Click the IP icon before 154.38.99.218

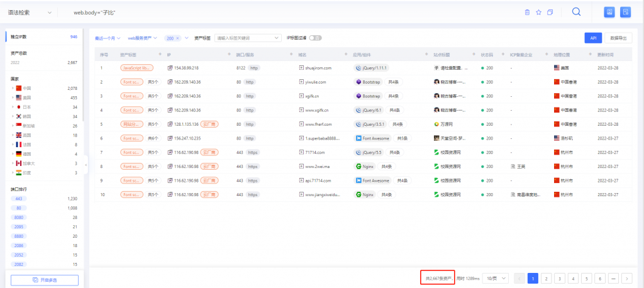[x=170, y=68]
